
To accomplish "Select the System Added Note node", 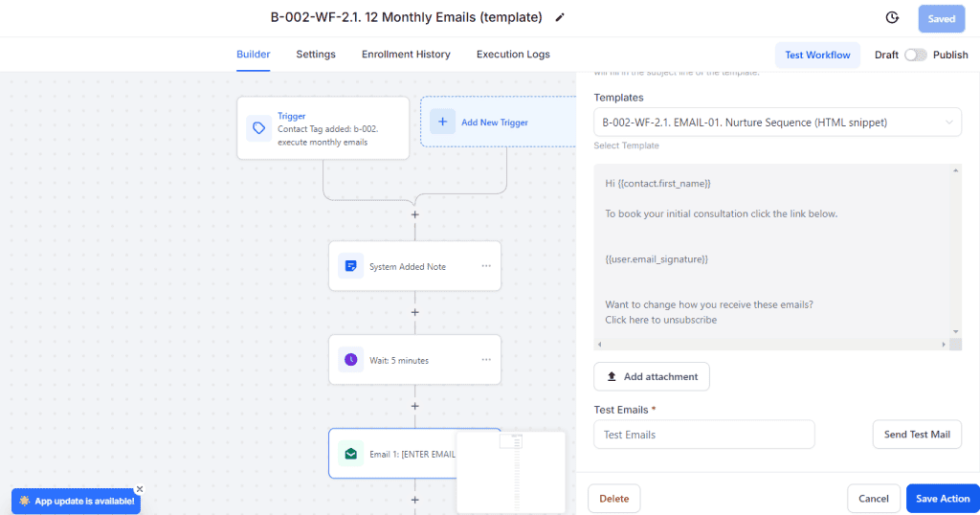I will (415, 265).
